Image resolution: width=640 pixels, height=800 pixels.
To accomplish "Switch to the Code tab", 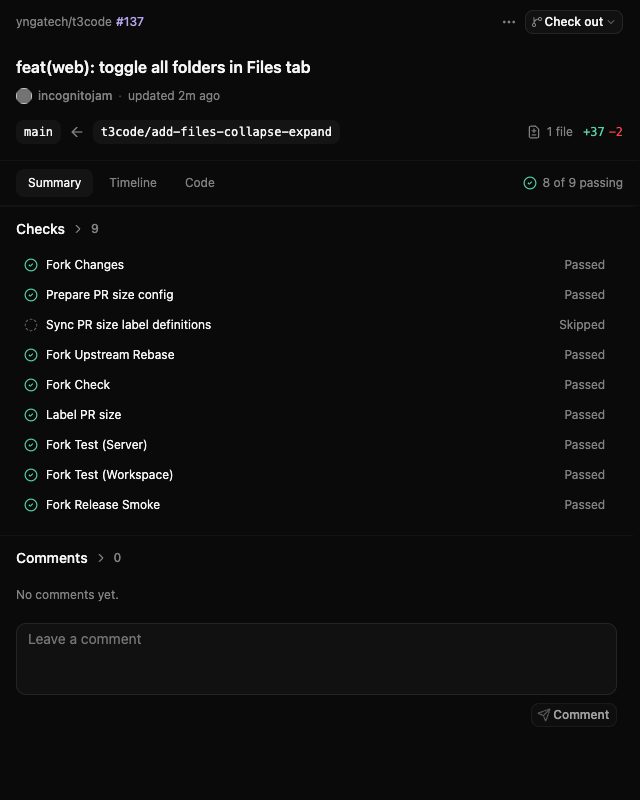I will [200, 183].
